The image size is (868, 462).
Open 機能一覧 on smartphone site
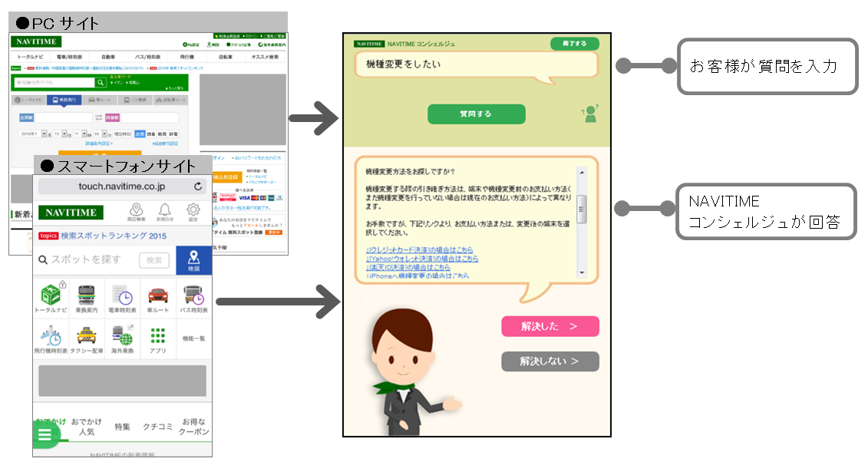pos(193,338)
